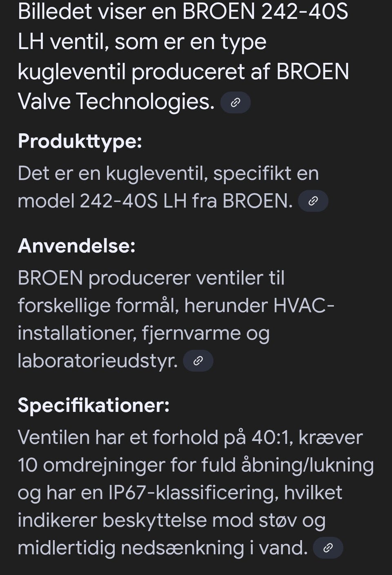Click the line "BROEN producerer ventiler til"

(x=151, y=278)
